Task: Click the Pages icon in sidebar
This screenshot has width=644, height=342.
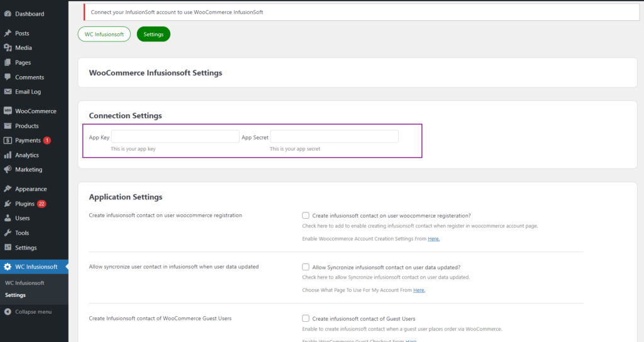Action: tap(8, 62)
